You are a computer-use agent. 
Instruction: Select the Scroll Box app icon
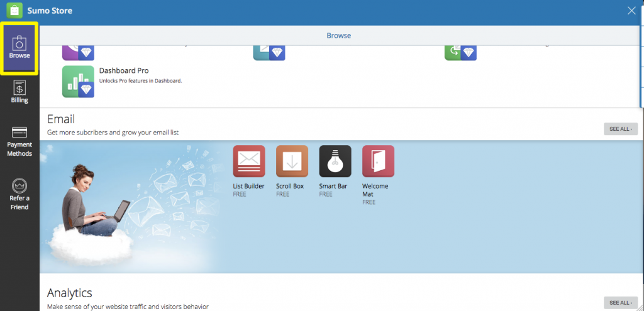292,161
